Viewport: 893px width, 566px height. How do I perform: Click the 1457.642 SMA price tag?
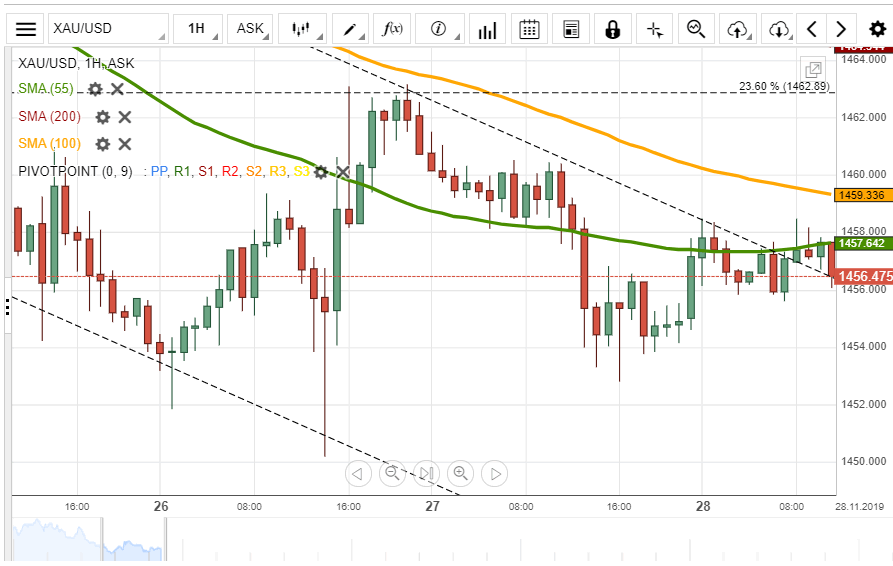pos(863,243)
